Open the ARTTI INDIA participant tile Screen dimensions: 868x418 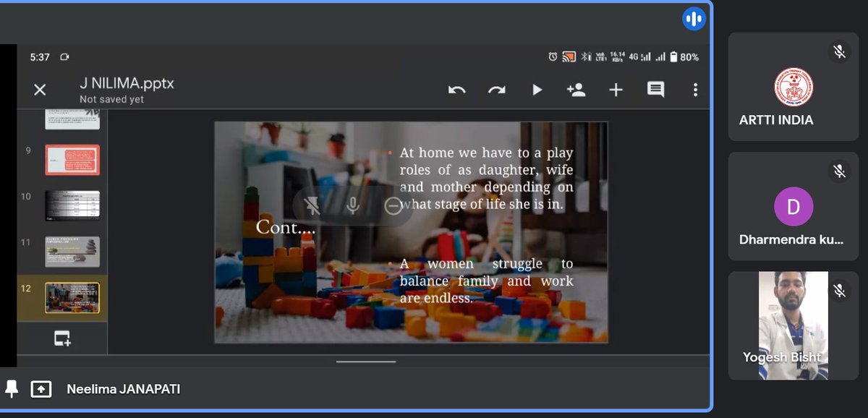click(x=793, y=87)
